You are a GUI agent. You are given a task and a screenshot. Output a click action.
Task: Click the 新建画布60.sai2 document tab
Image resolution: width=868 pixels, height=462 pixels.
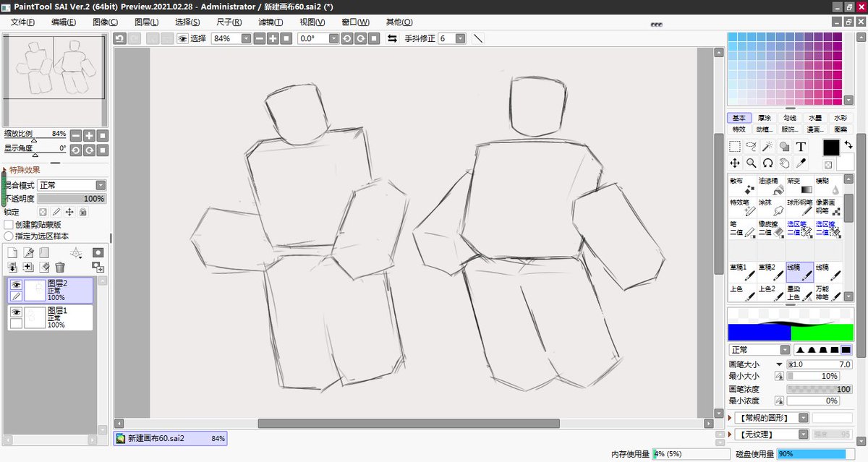coord(171,438)
